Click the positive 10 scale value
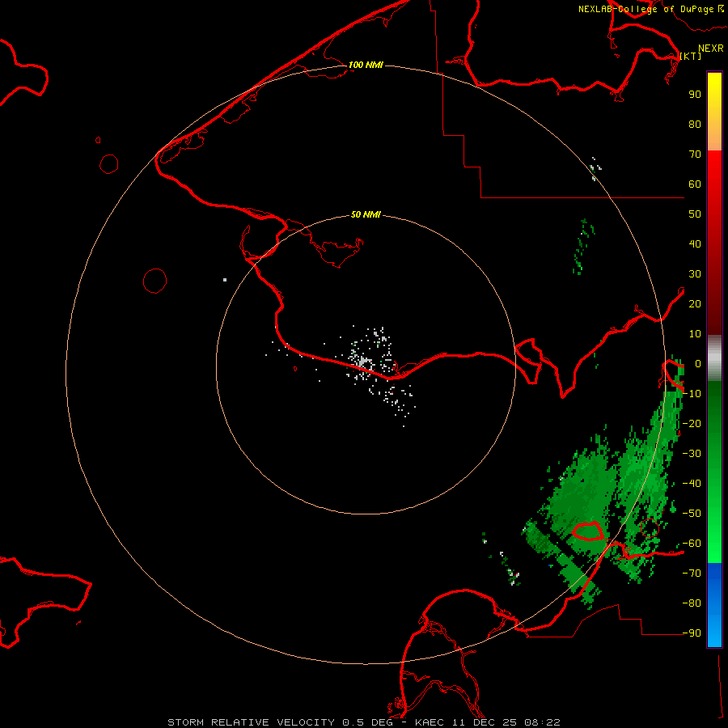The height and width of the screenshot is (728, 728). (695, 334)
